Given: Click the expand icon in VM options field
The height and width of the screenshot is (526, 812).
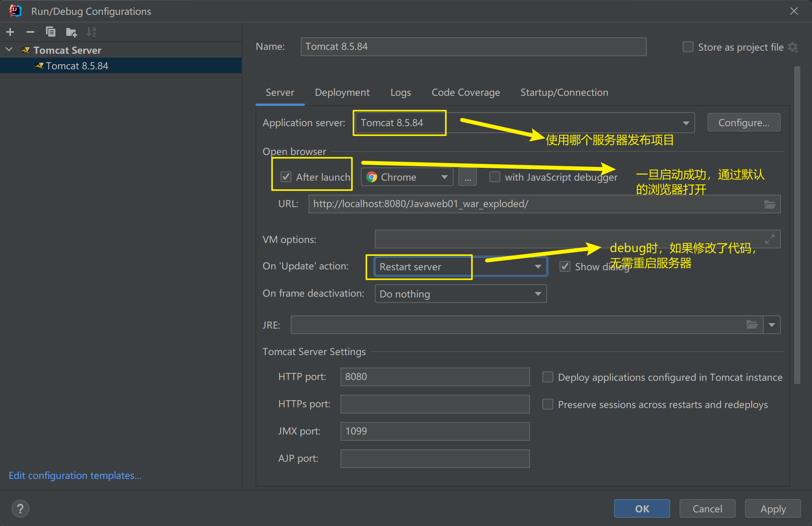Looking at the screenshot, I should pos(770,239).
